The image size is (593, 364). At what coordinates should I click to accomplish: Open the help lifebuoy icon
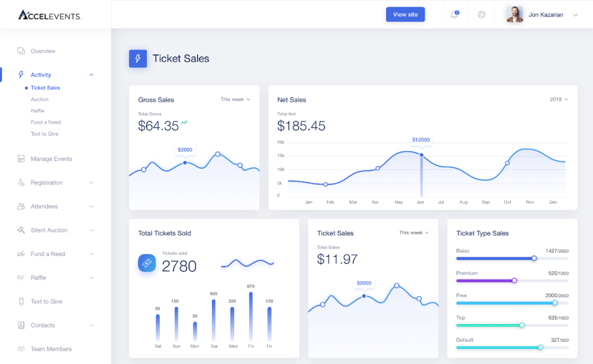pos(482,15)
